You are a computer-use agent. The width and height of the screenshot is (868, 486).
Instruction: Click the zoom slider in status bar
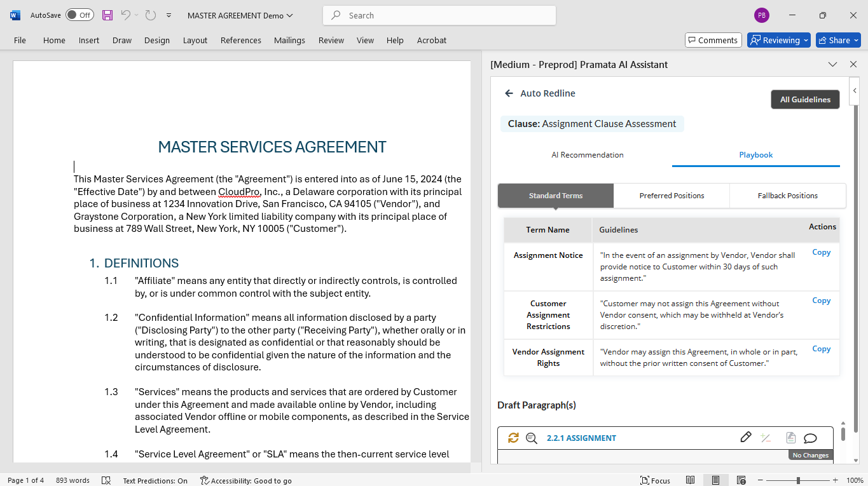(x=798, y=480)
